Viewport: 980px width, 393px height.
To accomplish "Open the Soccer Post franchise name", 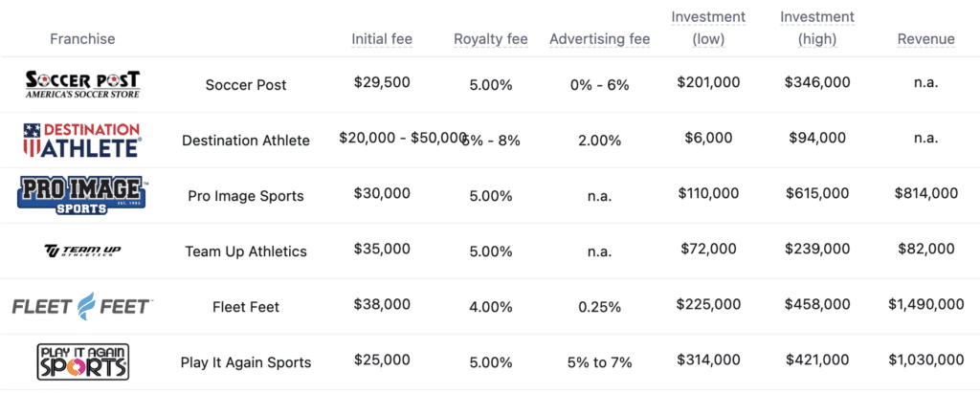I will pyautogui.click(x=246, y=85).
